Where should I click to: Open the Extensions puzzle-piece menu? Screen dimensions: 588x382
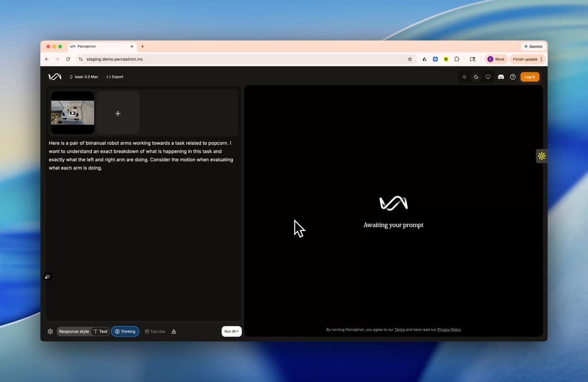tap(457, 59)
